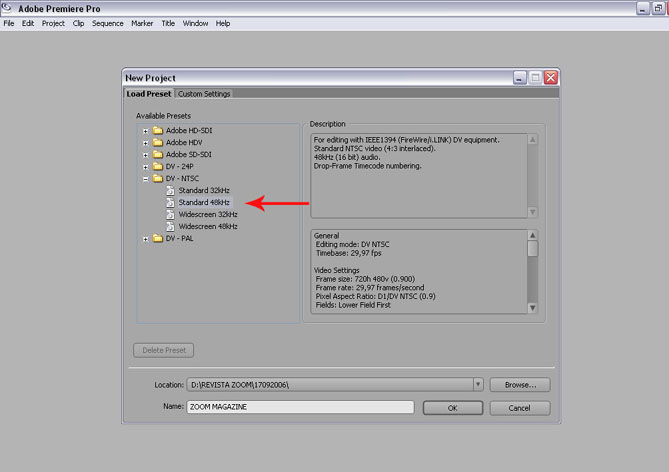The image size is (669, 472).
Task: Open the Location path dropdown
Action: click(x=478, y=385)
